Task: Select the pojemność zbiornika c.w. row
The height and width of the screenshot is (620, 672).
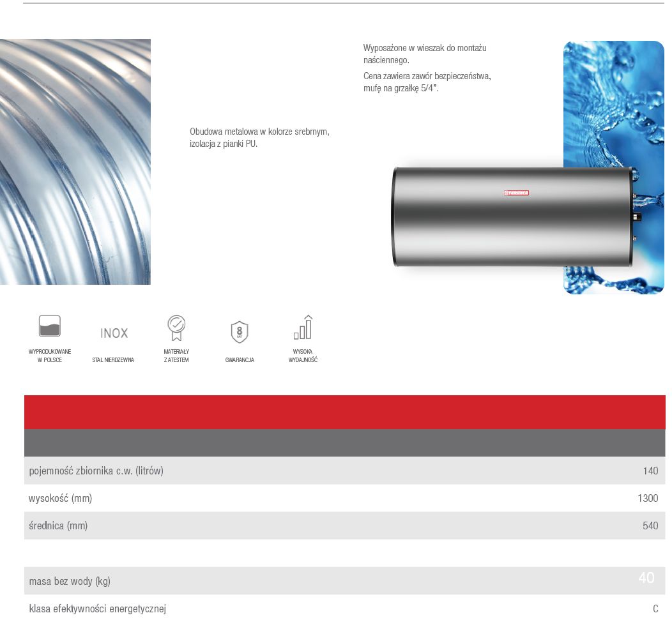Action: click(x=344, y=471)
